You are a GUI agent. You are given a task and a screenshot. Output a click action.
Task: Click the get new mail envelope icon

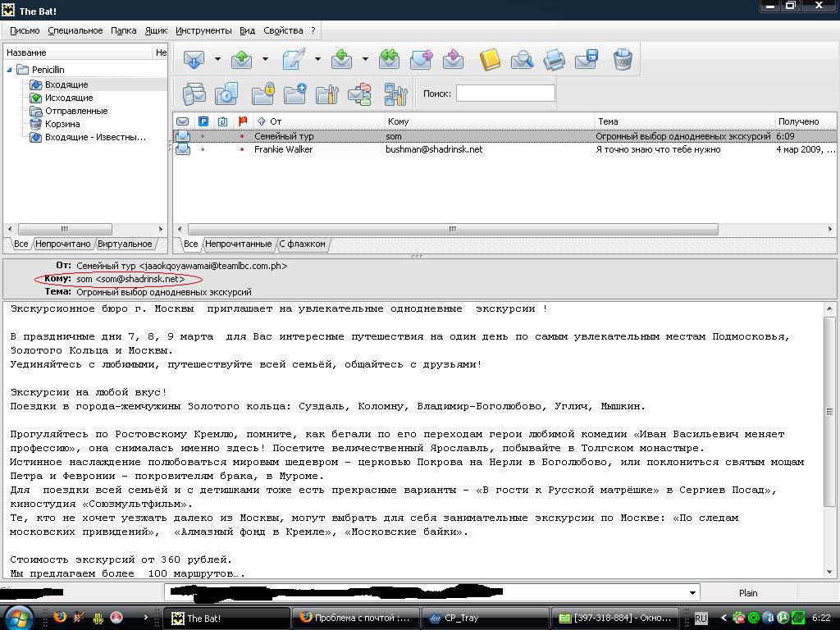[x=194, y=59]
